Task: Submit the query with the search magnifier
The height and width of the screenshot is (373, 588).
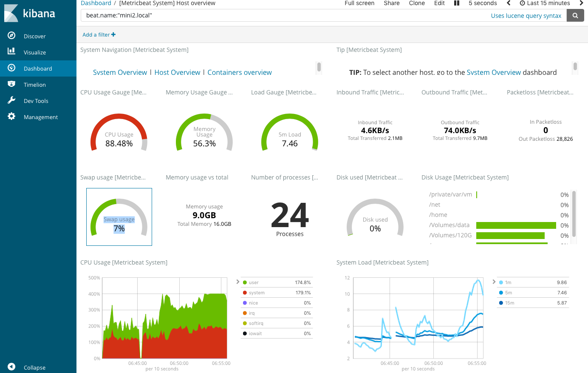Action: coord(575,15)
